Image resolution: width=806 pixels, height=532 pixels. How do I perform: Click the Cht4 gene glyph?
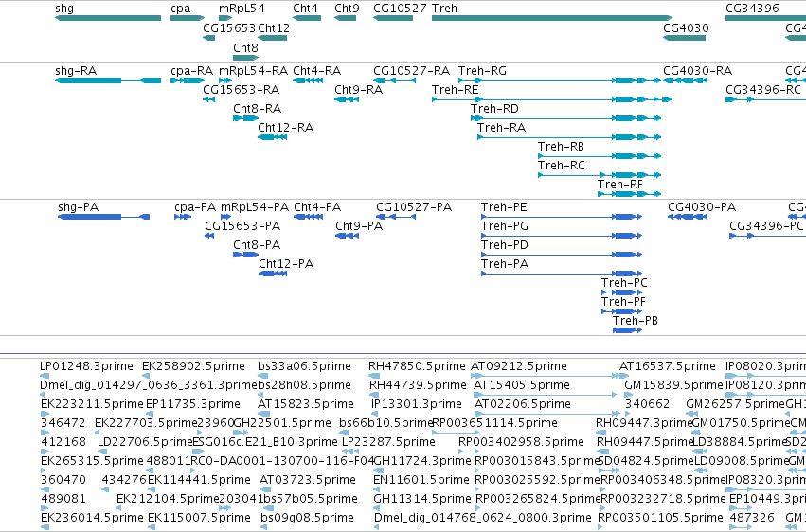[x=307, y=18]
